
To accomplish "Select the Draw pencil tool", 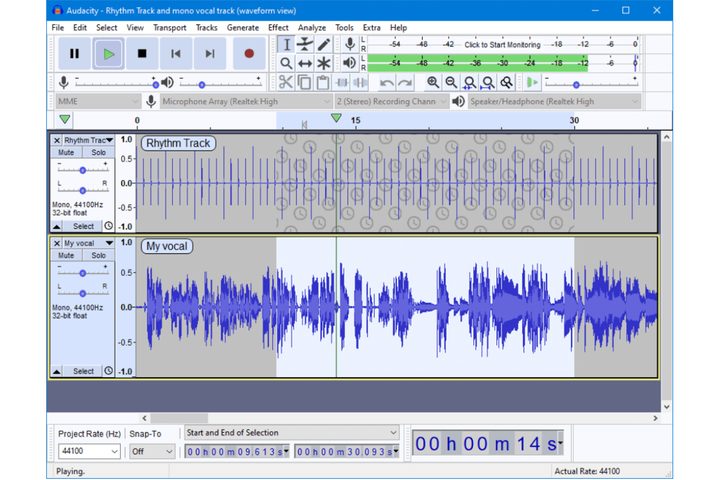I will [x=324, y=44].
